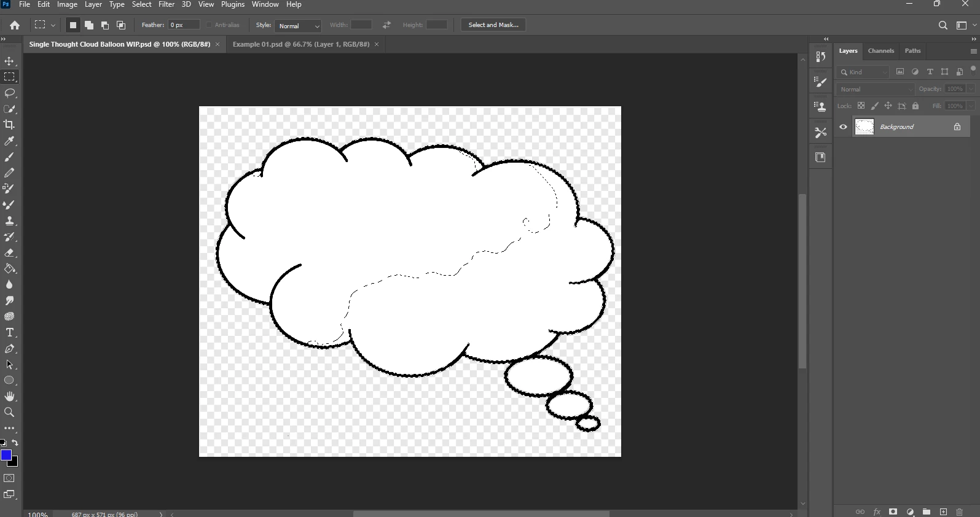Select the Color Replacement tool
Image resolution: width=980 pixels, height=517 pixels.
pyautogui.click(x=9, y=189)
